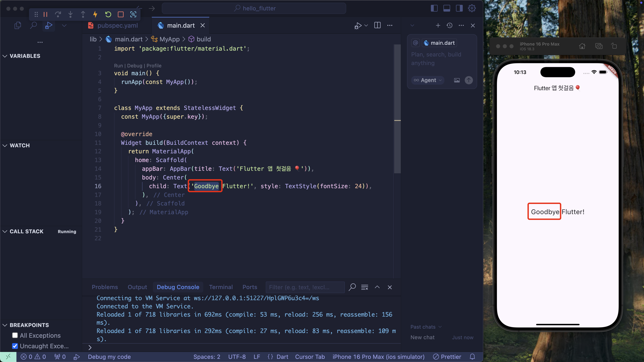Viewport: 644px width, 362px height.
Task: Click iPhone 16 Pro Max in the status bar
Action: click(378, 357)
